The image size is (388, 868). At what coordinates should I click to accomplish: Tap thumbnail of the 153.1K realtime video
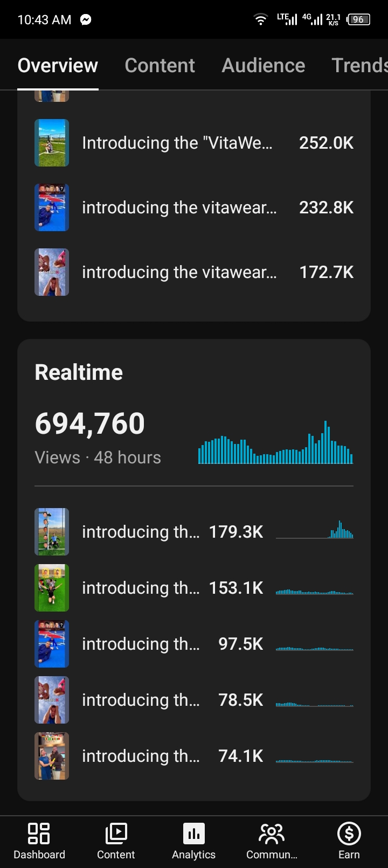click(52, 588)
